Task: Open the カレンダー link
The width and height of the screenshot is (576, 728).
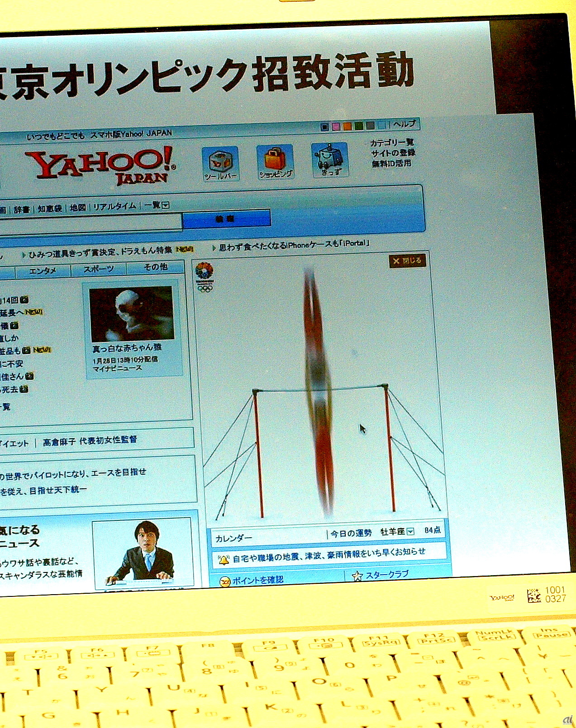Action: [233, 538]
